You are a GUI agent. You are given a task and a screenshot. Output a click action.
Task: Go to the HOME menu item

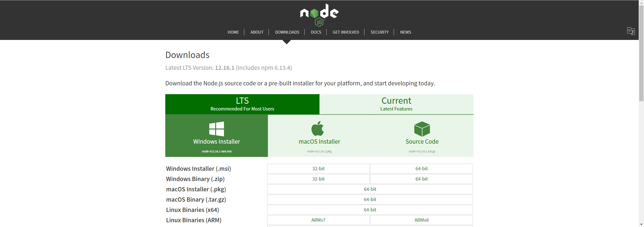[233, 32]
